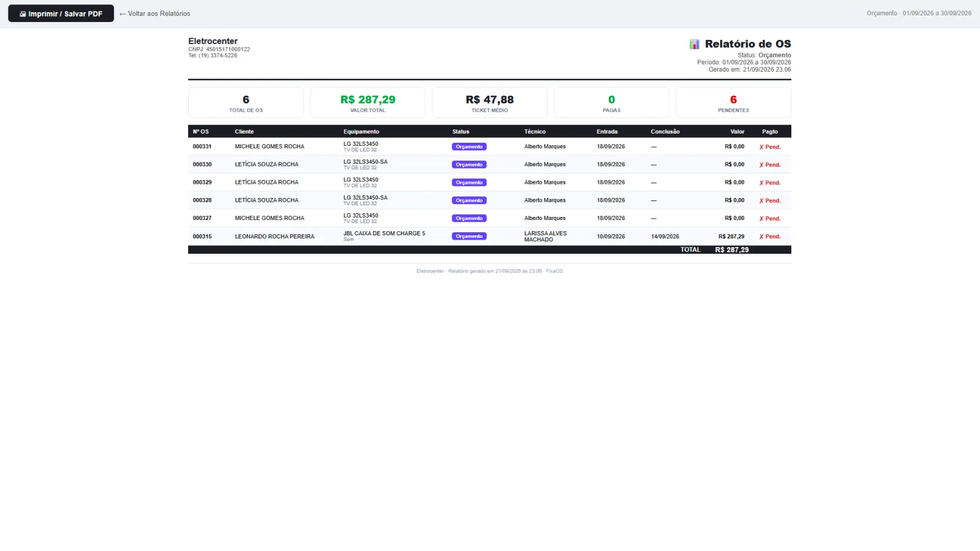
Task: Click the Pend. marker in row 000315
Action: click(770, 237)
